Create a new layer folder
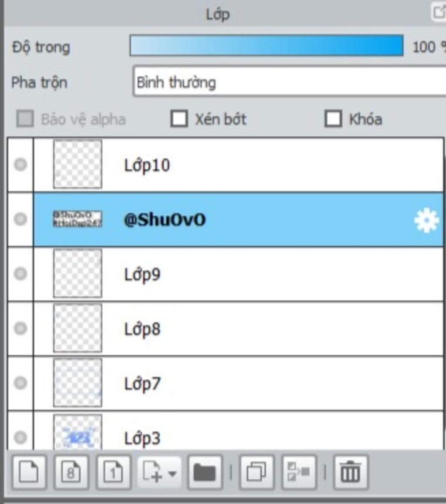Screen dimensions: 446x504 pyautogui.click(x=205, y=473)
